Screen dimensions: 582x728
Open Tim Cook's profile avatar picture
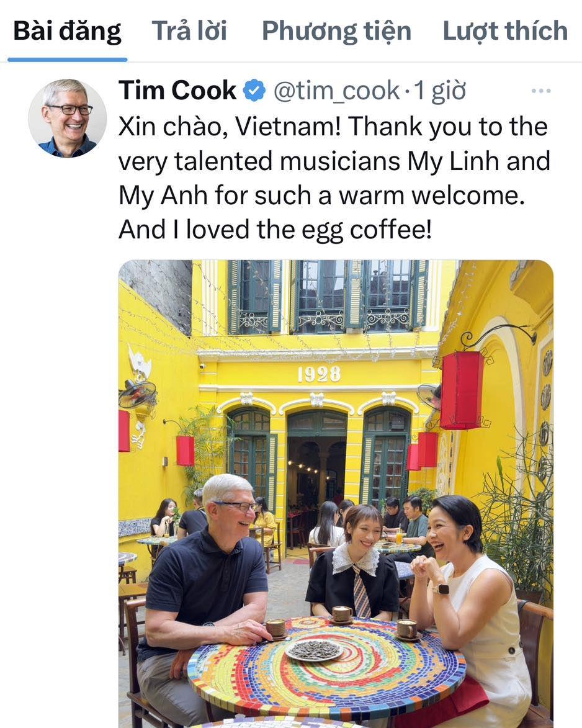click(67, 118)
